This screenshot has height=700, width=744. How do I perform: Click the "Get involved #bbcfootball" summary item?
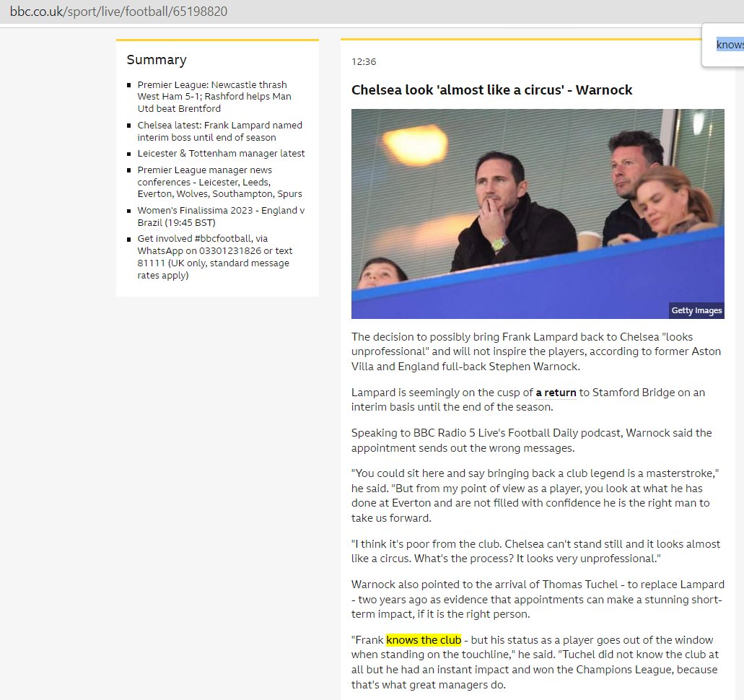[214, 257]
